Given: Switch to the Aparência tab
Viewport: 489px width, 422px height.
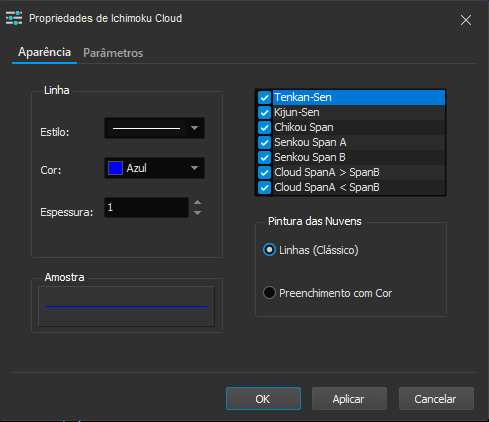Looking at the screenshot, I should tap(44, 52).
